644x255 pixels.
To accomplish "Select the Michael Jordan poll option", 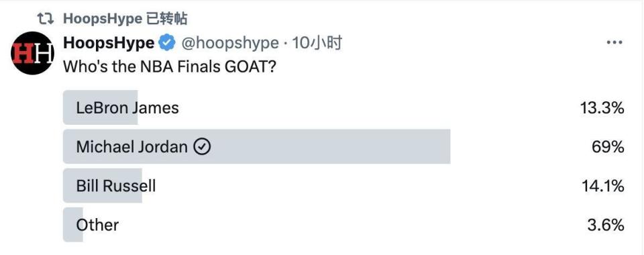I will click(343, 146).
